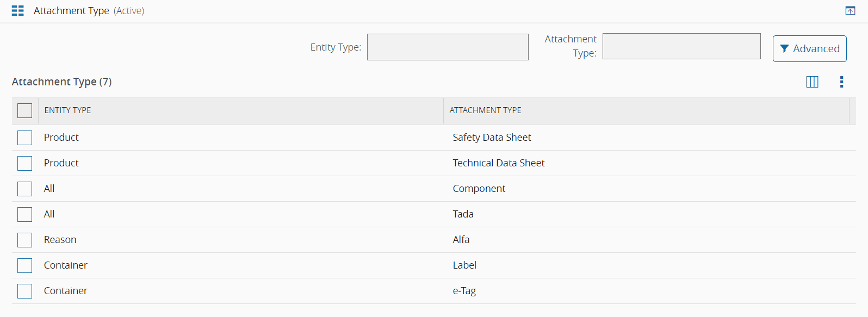The image size is (868, 317).
Task: Open the Advanced filter button
Action: (x=809, y=49)
